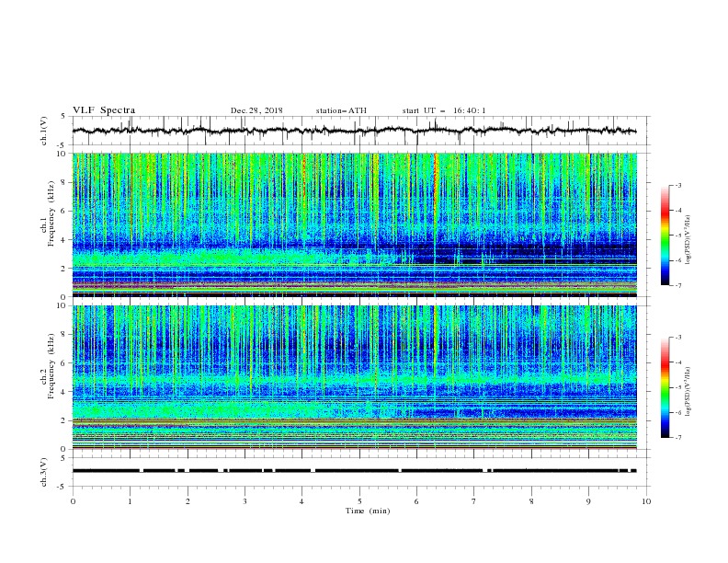Click the "5" tick of ch.1(V) axis
The image size is (728, 563).
(63, 117)
